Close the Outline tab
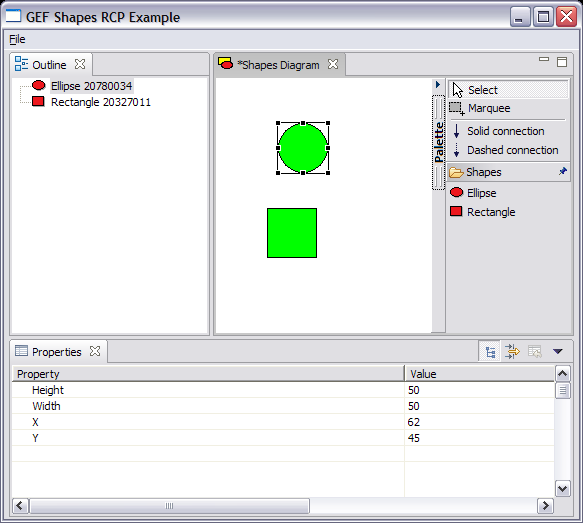583x523 pixels. pos(80,64)
